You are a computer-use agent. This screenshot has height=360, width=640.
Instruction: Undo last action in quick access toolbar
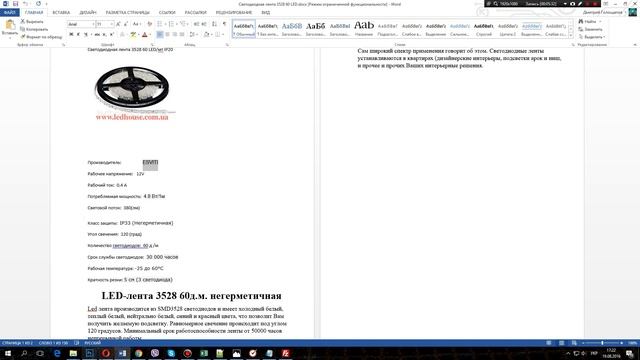[x=25, y=4]
